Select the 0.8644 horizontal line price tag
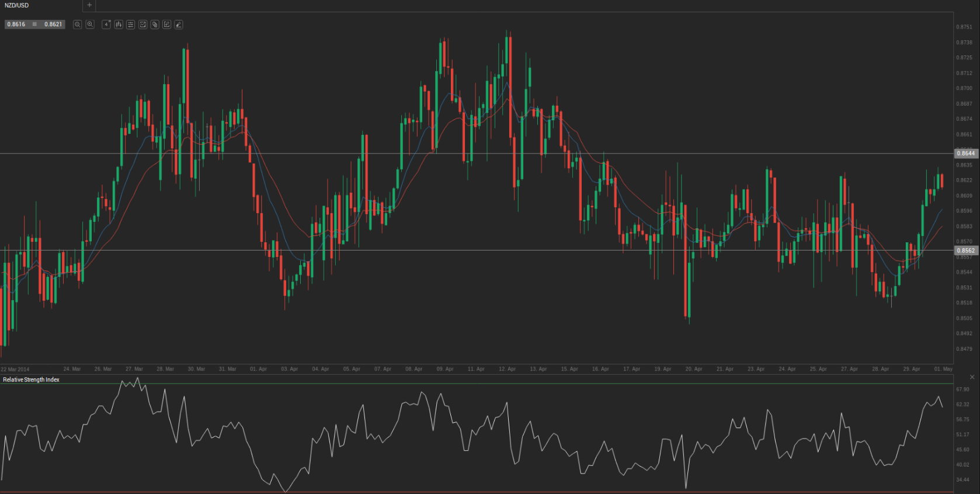Viewport: 980px width, 494px height. pos(965,154)
